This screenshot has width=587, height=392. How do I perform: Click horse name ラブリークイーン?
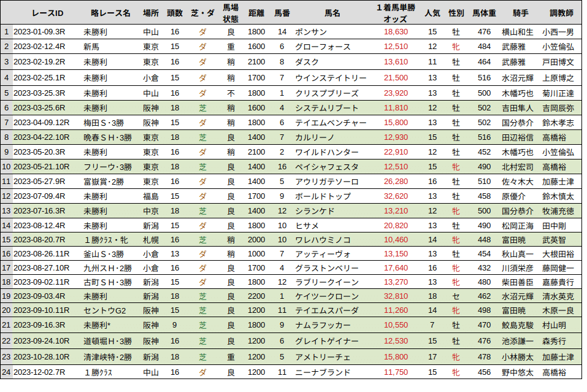point(327,282)
